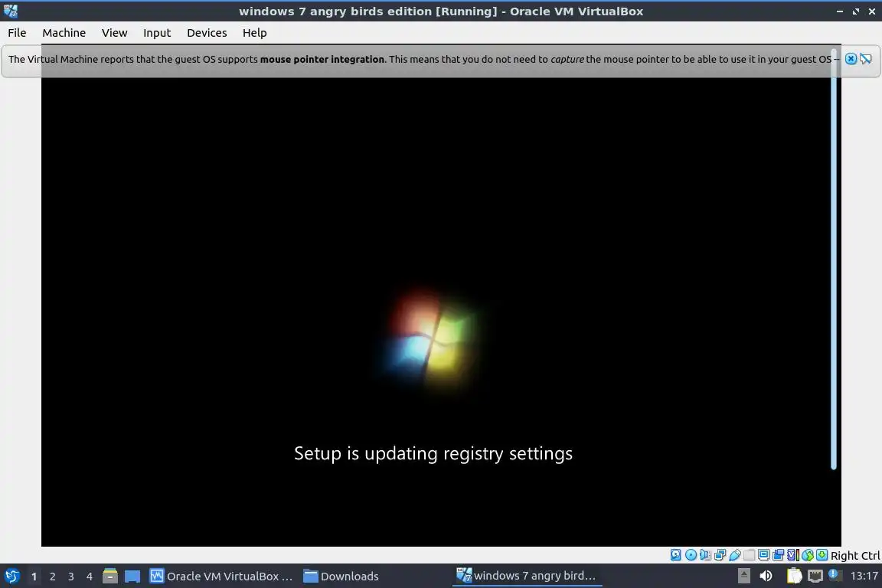Click the 13:17 panel clock
The height and width of the screenshot is (588, 882).
(864, 576)
